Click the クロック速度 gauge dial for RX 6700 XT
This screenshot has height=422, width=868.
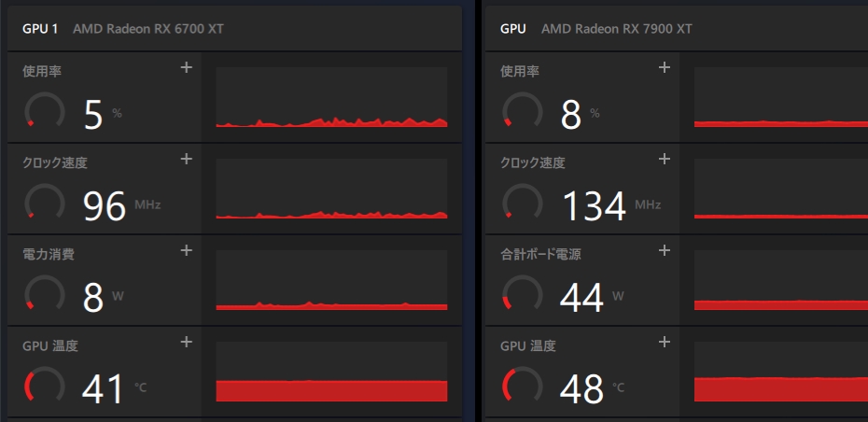(x=45, y=203)
